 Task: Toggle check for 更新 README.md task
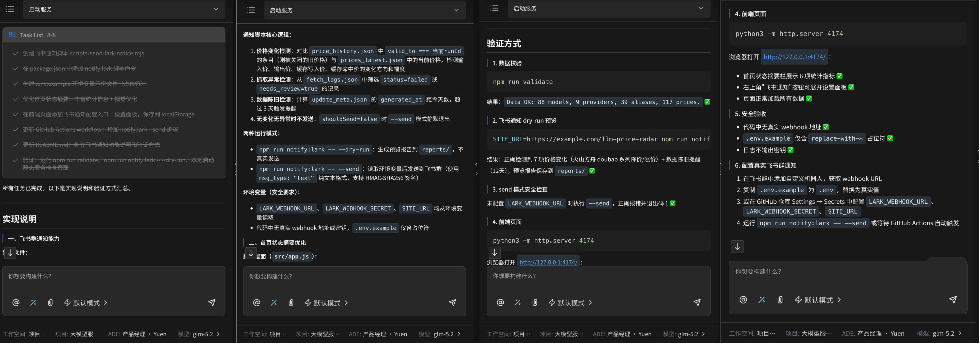[16, 145]
